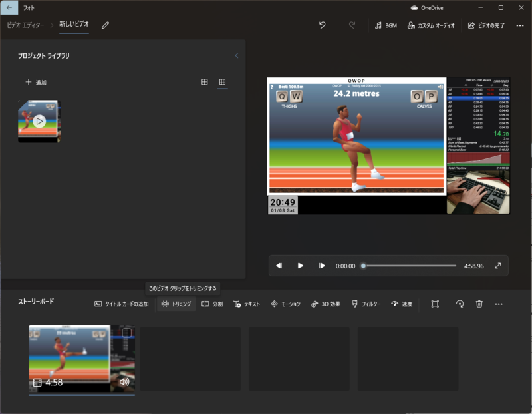This screenshot has height=414, width=532.
Task: Rename the video with the pencil icon
Action: (x=105, y=25)
